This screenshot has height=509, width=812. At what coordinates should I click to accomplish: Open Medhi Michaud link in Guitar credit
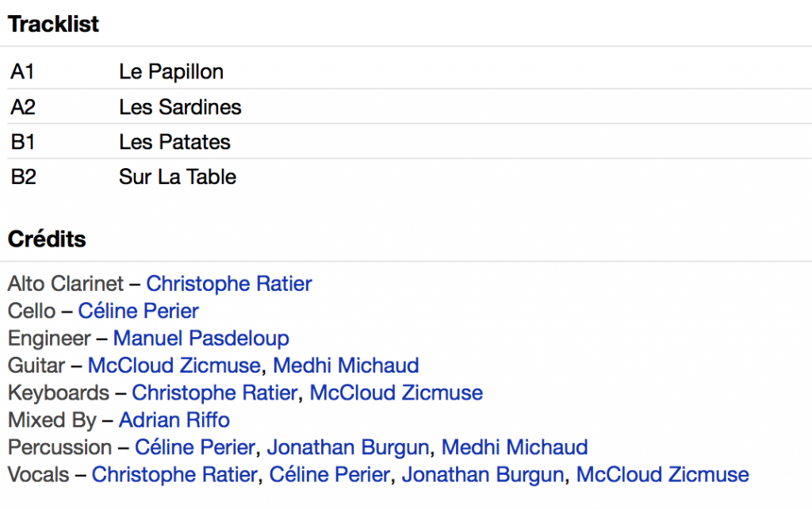[346, 365]
